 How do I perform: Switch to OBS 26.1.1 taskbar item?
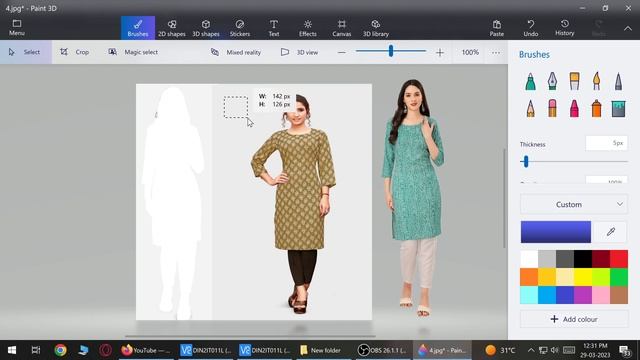tap(382, 350)
